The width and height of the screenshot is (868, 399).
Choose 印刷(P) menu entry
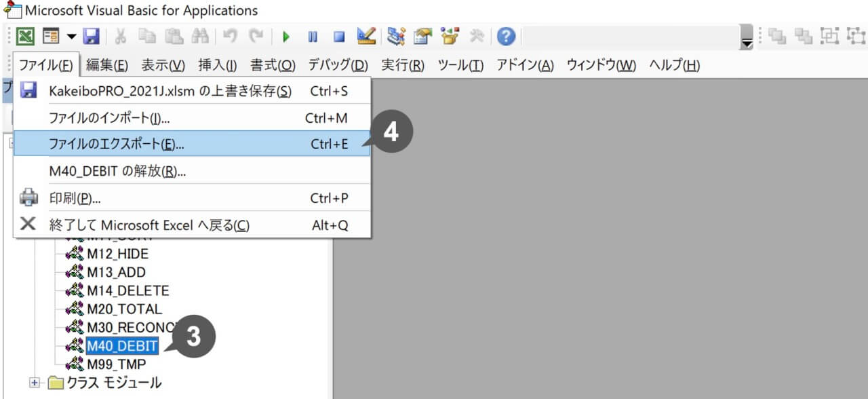pos(193,198)
